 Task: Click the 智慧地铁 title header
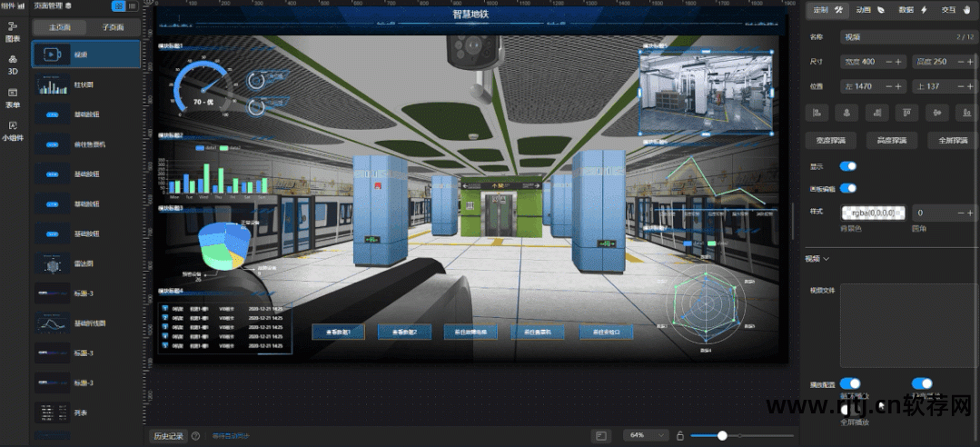click(470, 15)
